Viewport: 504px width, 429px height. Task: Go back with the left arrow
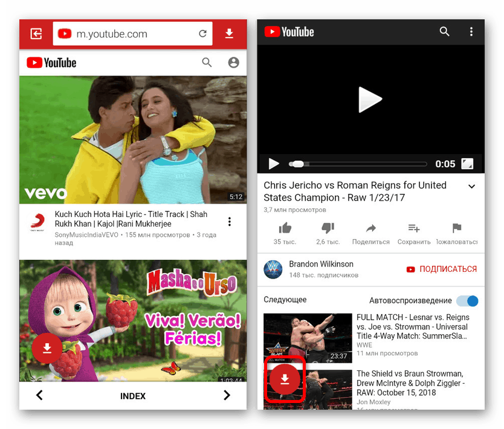(39, 395)
